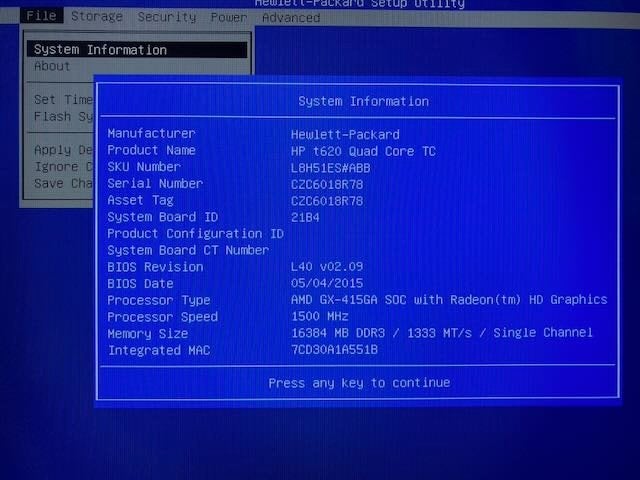The height and width of the screenshot is (480, 640).
Task: Click Press any key to continue
Action: 359,383
